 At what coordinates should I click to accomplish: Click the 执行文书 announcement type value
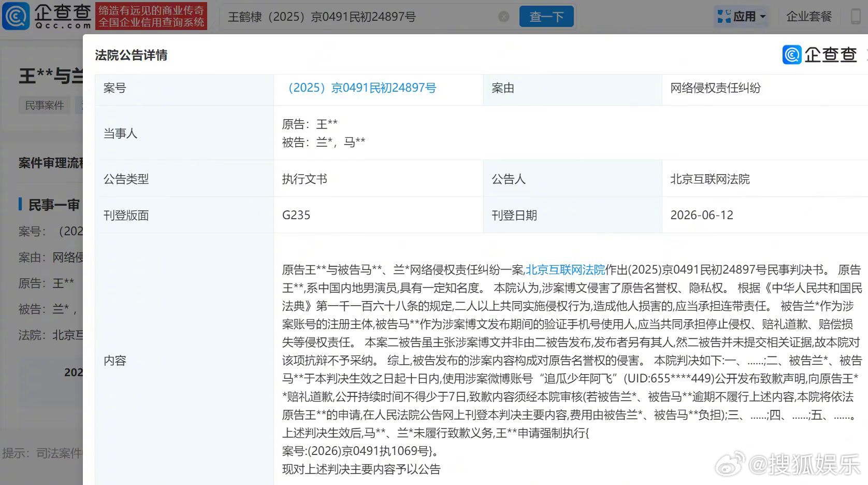coord(305,179)
